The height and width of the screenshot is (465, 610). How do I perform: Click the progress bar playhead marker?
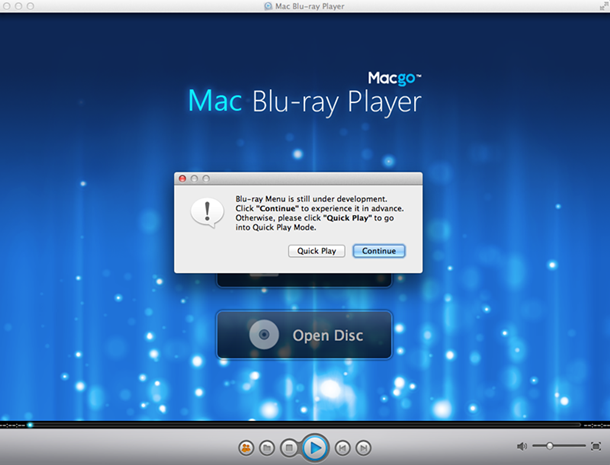[30, 425]
